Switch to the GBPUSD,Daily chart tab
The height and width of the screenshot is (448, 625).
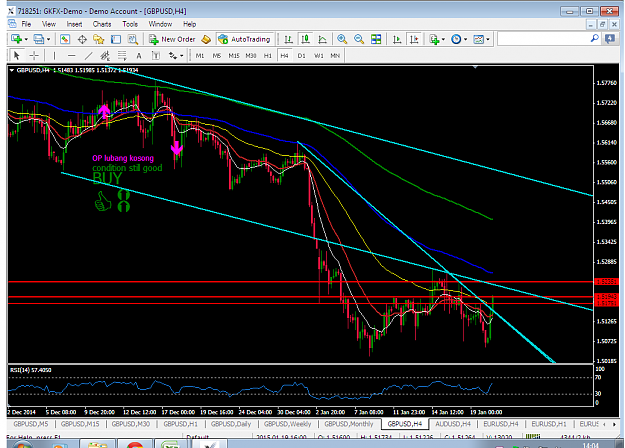231,424
